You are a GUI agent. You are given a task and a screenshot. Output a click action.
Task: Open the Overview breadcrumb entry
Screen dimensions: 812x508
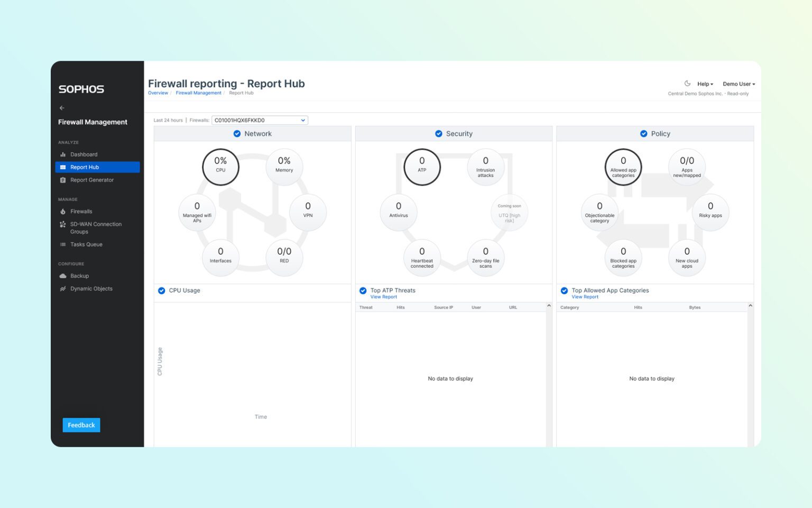158,93
